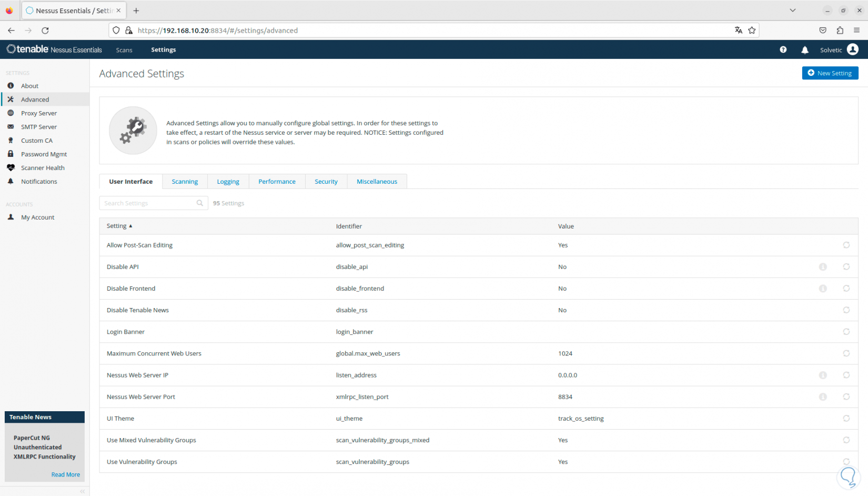Reset the Nessus Web Server Port setting

(x=846, y=397)
